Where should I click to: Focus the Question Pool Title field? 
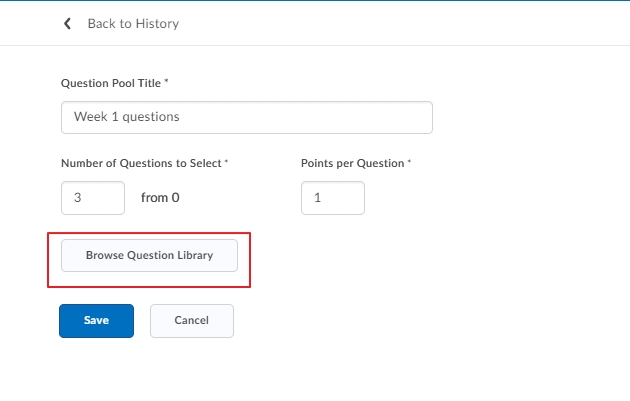pyautogui.click(x=247, y=117)
